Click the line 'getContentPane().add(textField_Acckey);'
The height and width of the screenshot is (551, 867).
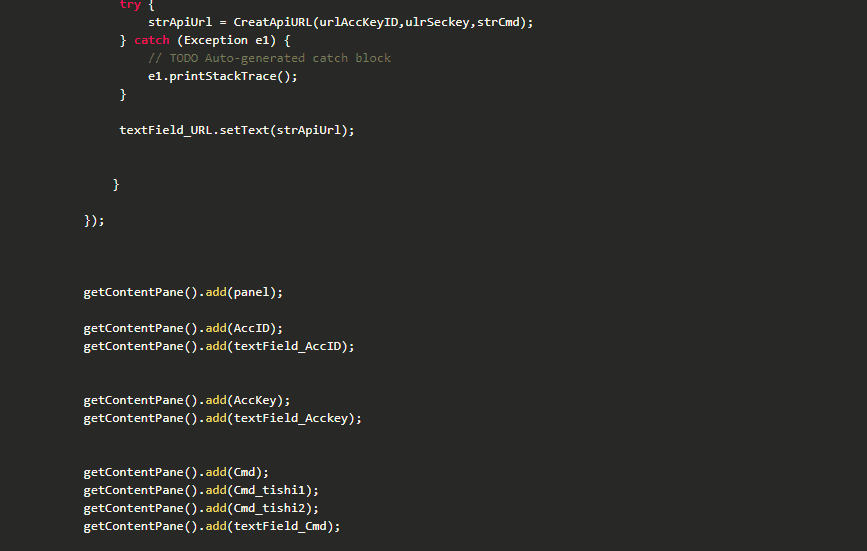pyautogui.click(x=222, y=418)
